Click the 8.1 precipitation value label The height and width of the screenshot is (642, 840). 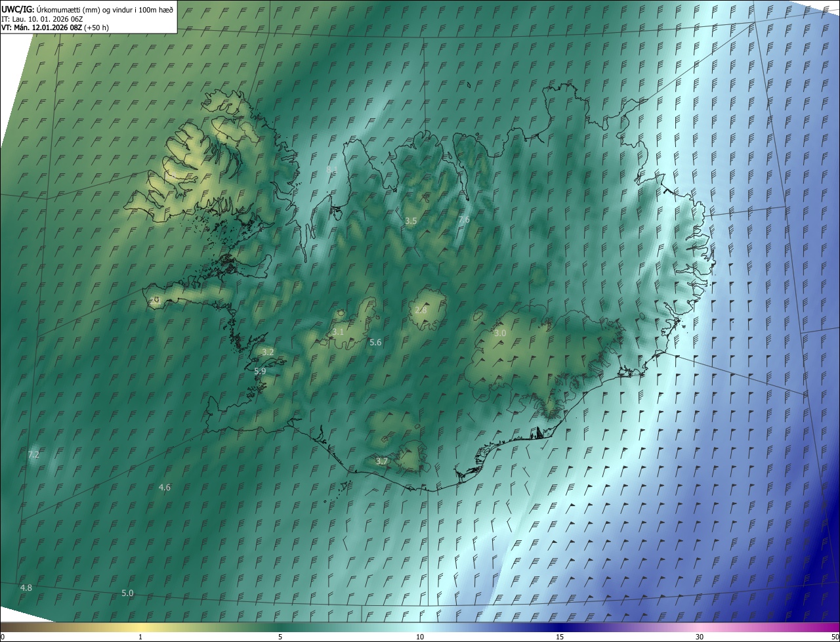click(331, 170)
